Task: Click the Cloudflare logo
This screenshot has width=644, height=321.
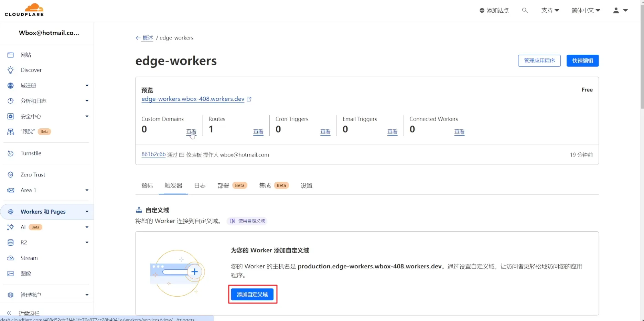Action: pyautogui.click(x=24, y=10)
